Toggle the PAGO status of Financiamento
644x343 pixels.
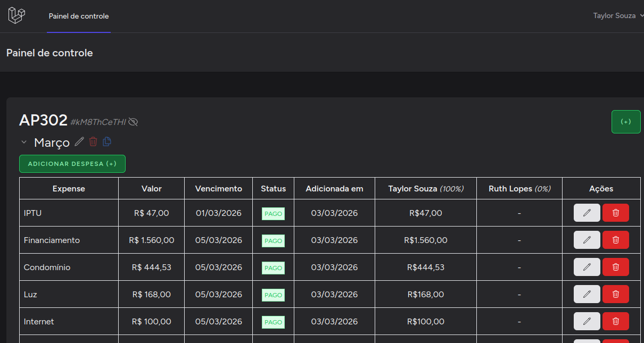[273, 241]
